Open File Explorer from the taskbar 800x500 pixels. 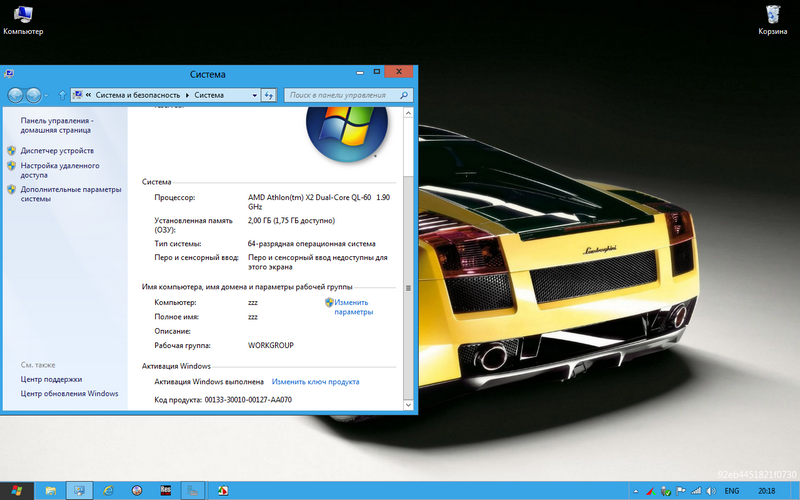click(x=51, y=491)
